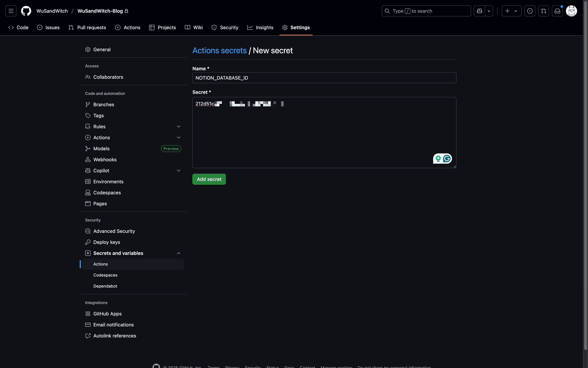This screenshot has width=588, height=368.
Task: Open Webhooks settings page
Action: pyautogui.click(x=105, y=160)
